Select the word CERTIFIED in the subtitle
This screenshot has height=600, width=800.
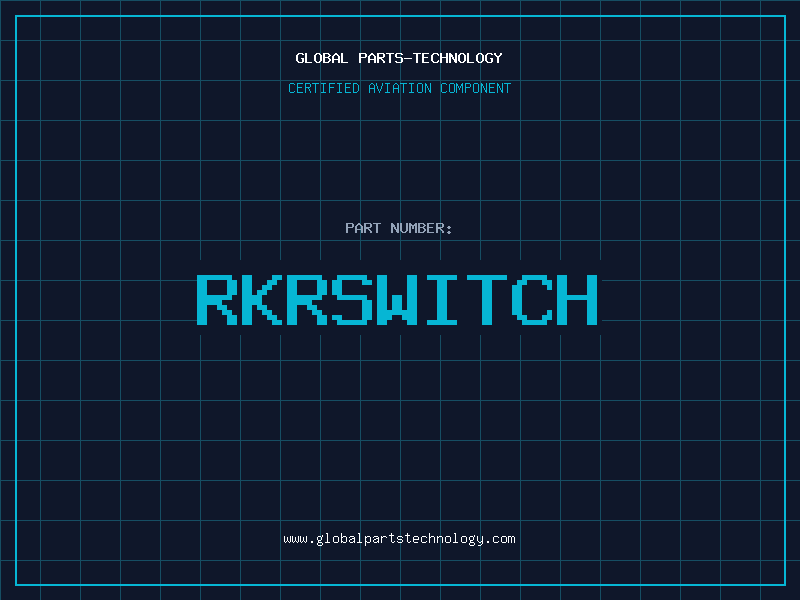point(323,89)
